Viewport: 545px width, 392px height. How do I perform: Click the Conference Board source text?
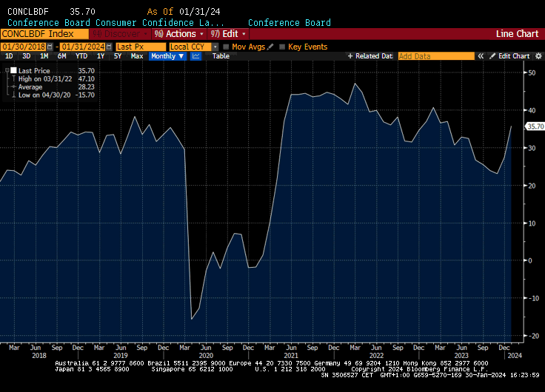(x=290, y=23)
